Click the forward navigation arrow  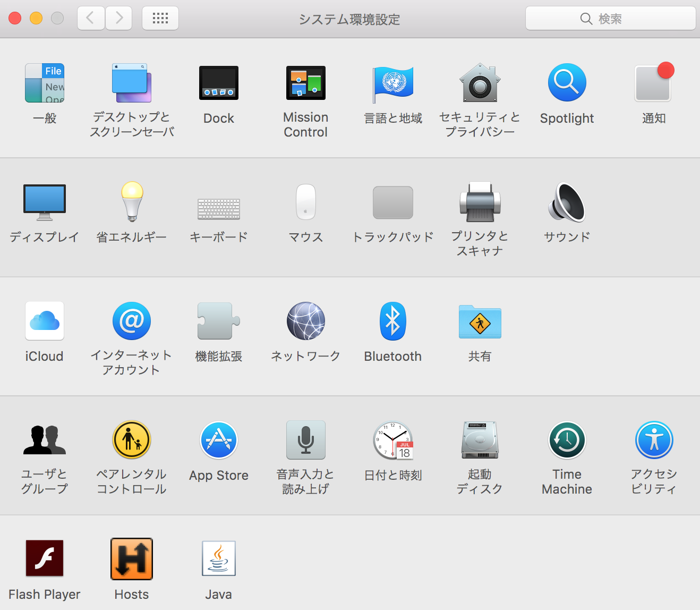pyautogui.click(x=119, y=19)
